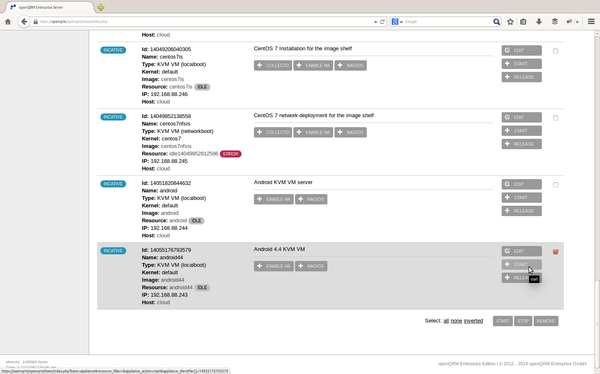The height and width of the screenshot is (374, 600).
Task: Open the centos7is resource link
Action: pos(181,87)
